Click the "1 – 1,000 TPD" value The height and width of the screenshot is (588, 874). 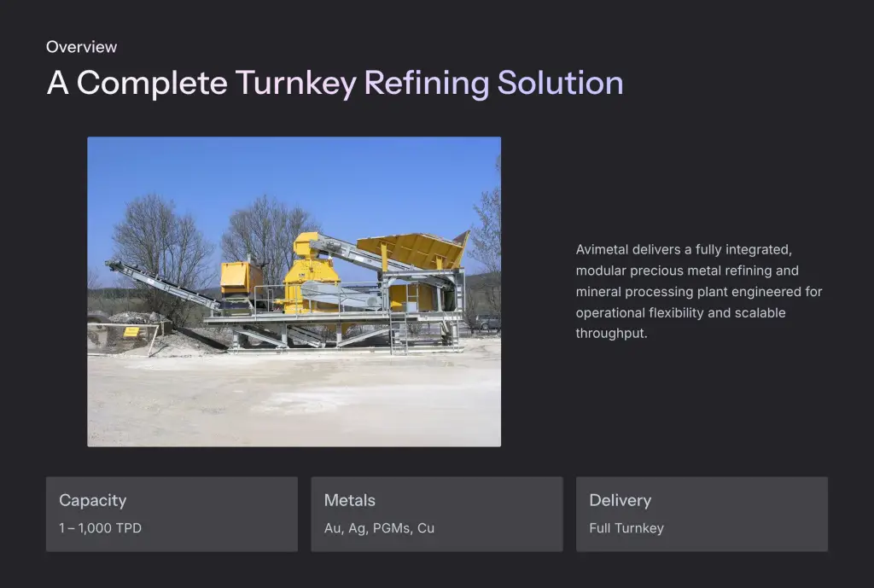(x=100, y=528)
